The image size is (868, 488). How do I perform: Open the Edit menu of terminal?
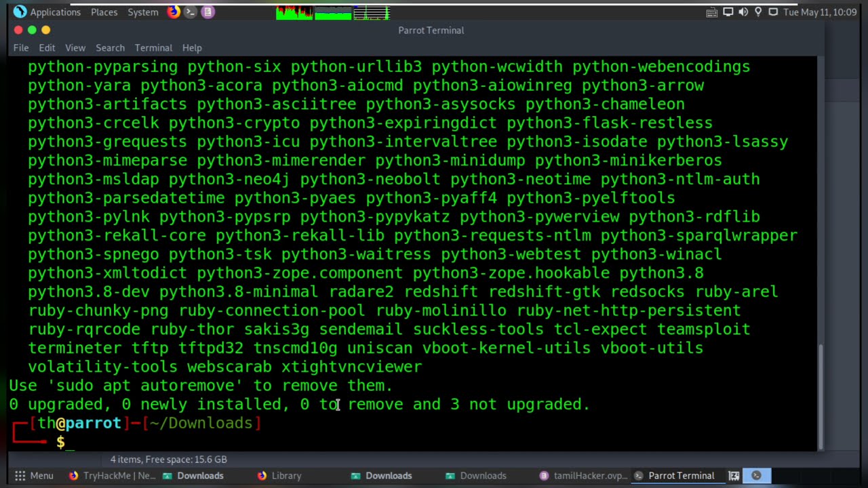coord(47,47)
